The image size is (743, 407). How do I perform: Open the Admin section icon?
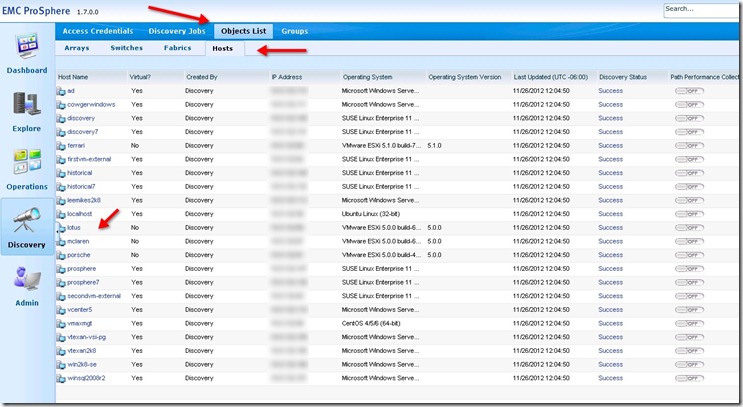tap(27, 278)
